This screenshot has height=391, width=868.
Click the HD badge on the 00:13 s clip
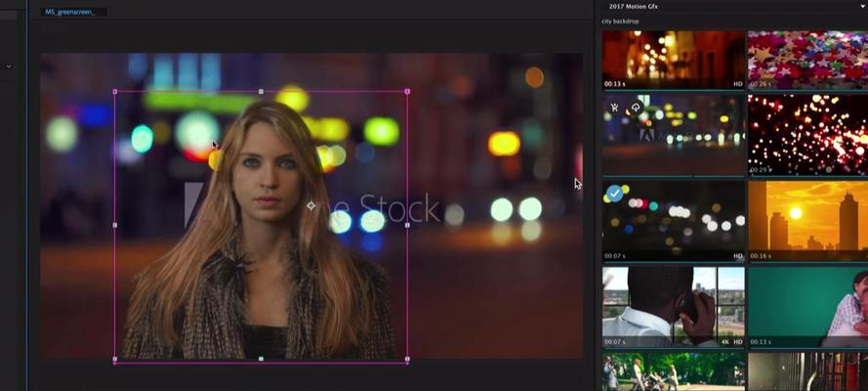[737, 84]
